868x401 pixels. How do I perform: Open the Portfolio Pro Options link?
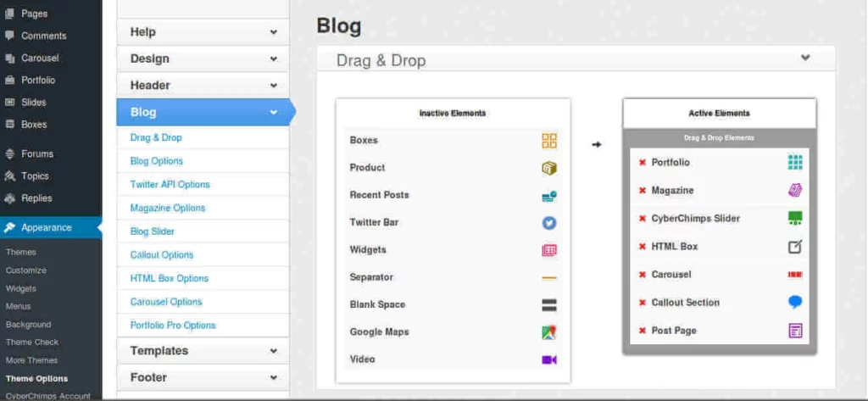pos(173,326)
